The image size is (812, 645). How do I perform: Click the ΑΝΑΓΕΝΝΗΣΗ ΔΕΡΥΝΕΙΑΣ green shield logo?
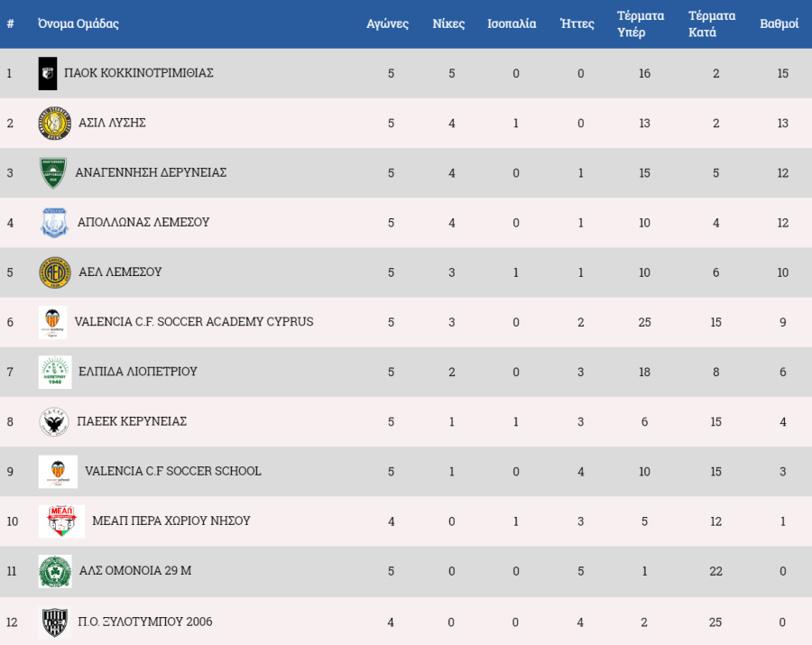pos(53,173)
